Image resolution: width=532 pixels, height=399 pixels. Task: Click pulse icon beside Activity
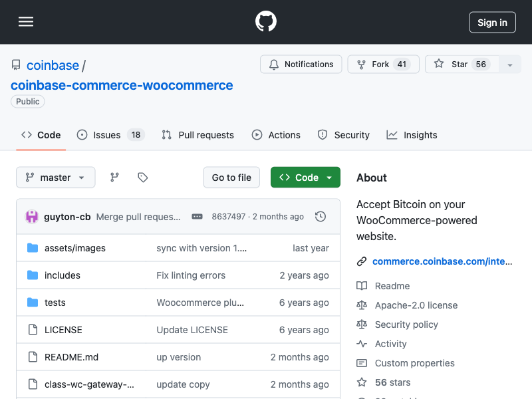pyautogui.click(x=362, y=344)
